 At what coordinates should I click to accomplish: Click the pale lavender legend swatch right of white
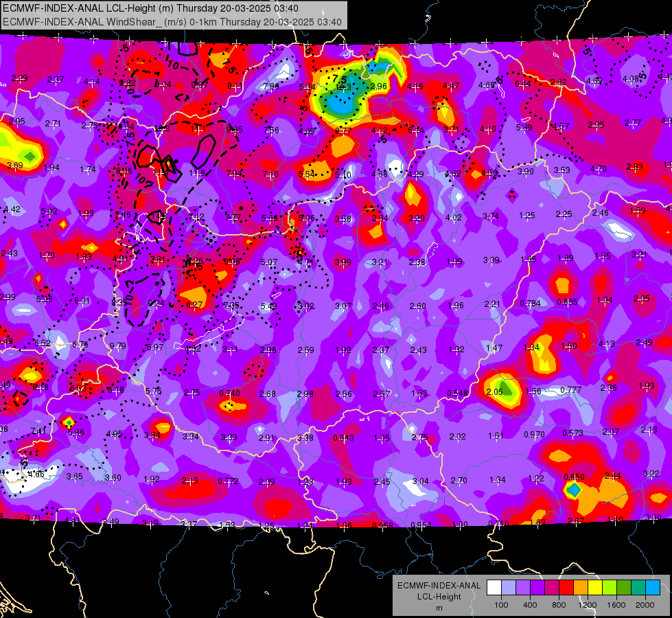tap(509, 587)
